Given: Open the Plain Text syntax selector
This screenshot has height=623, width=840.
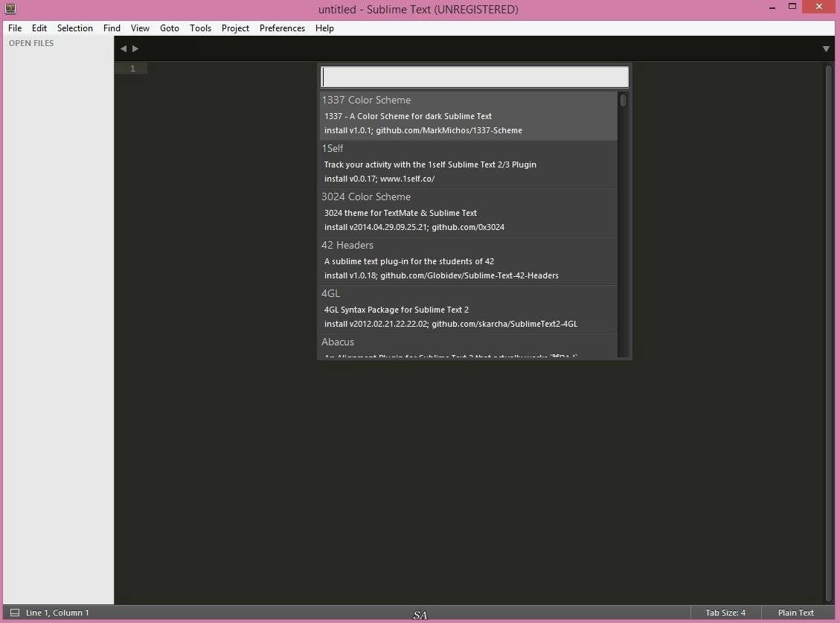Looking at the screenshot, I should pos(795,613).
